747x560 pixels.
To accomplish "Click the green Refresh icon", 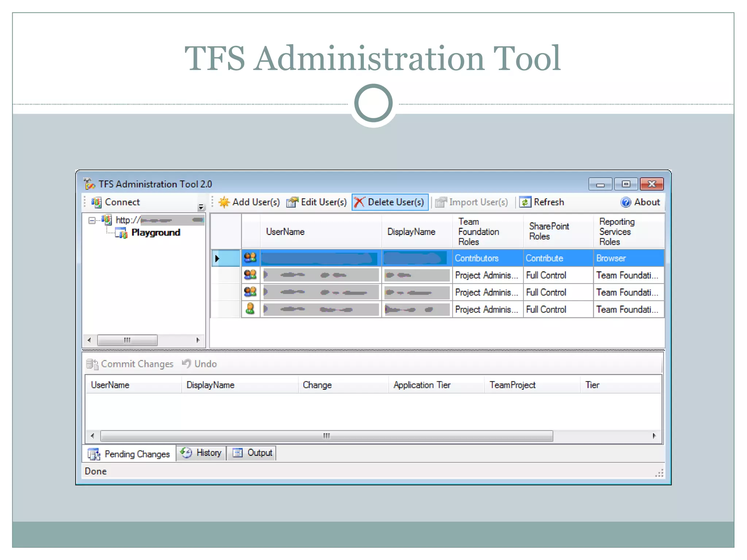I will [525, 202].
